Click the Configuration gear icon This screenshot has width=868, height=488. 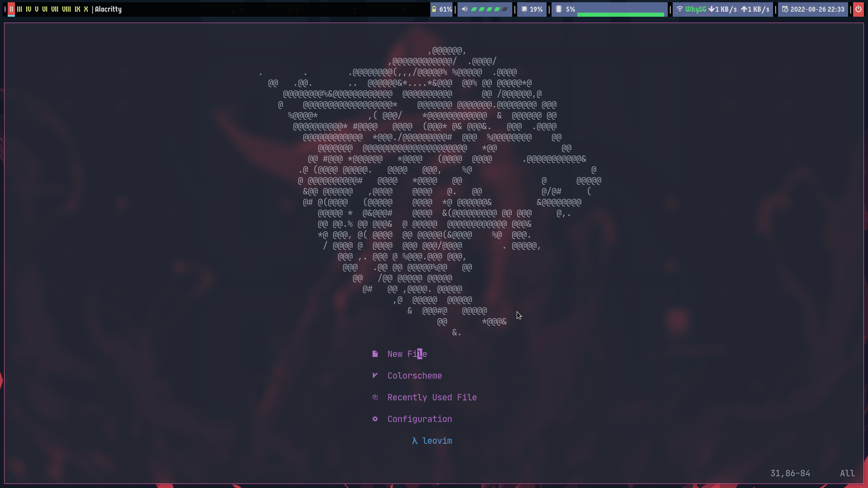point(375,419)
